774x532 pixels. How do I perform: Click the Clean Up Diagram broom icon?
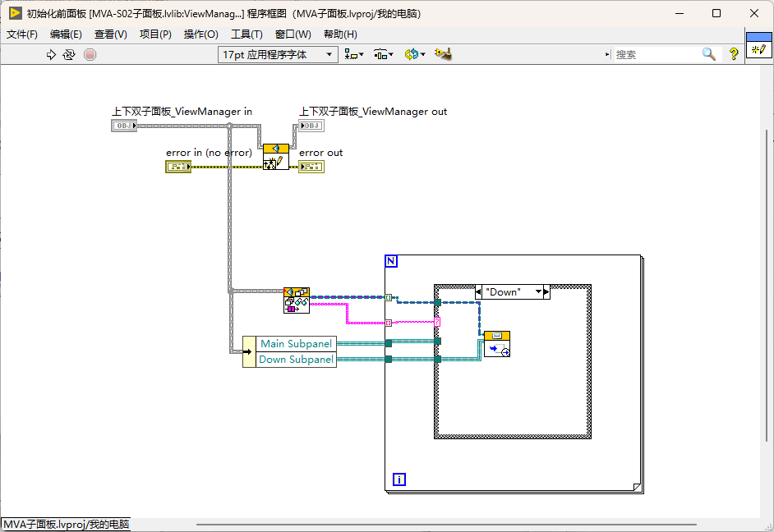(x=443, y=54)
